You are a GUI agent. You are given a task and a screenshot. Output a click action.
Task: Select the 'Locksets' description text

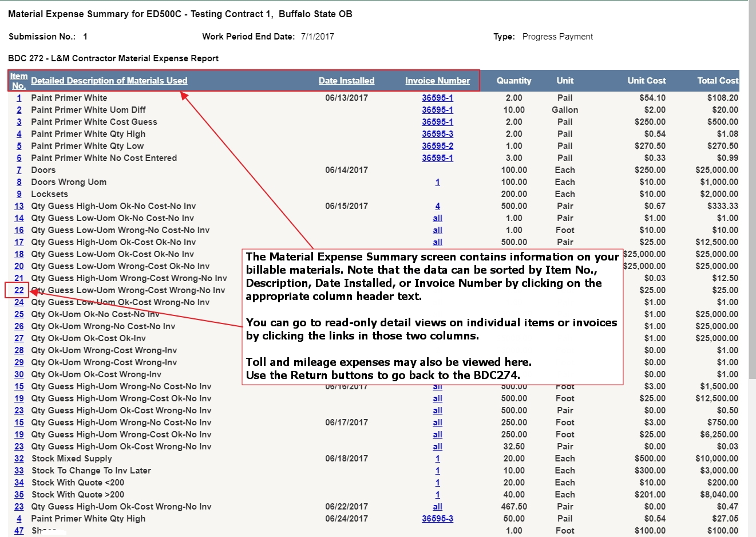coord(50,194)
